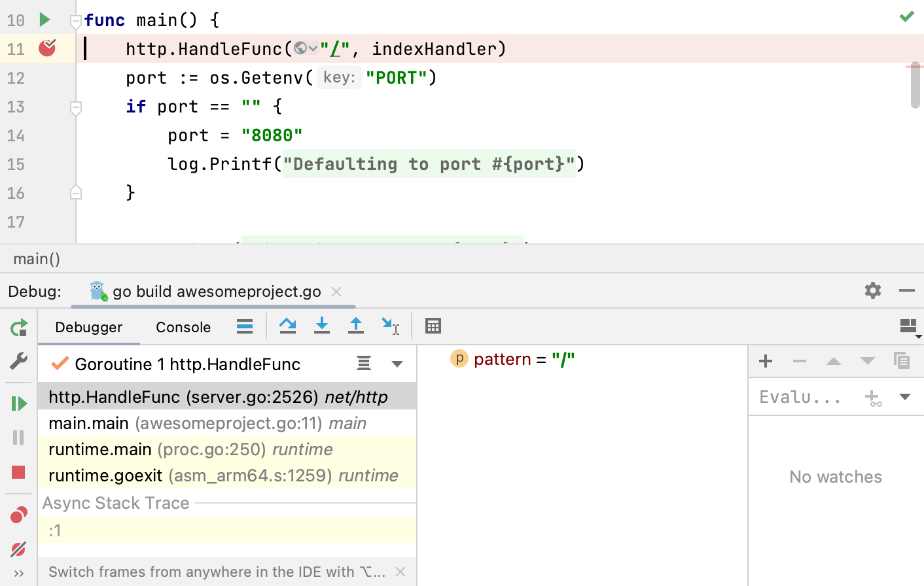
Task: Click the Run to Cursor icon
Action: pyautogui.click(x=390, y=326)
